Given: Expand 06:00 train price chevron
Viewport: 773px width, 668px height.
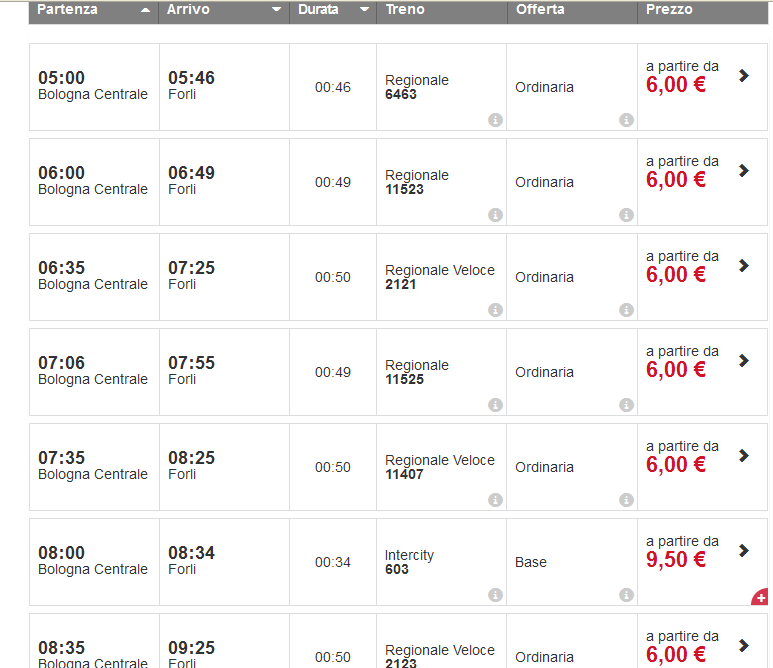Looking at the screenshot, I should (744, 171).
